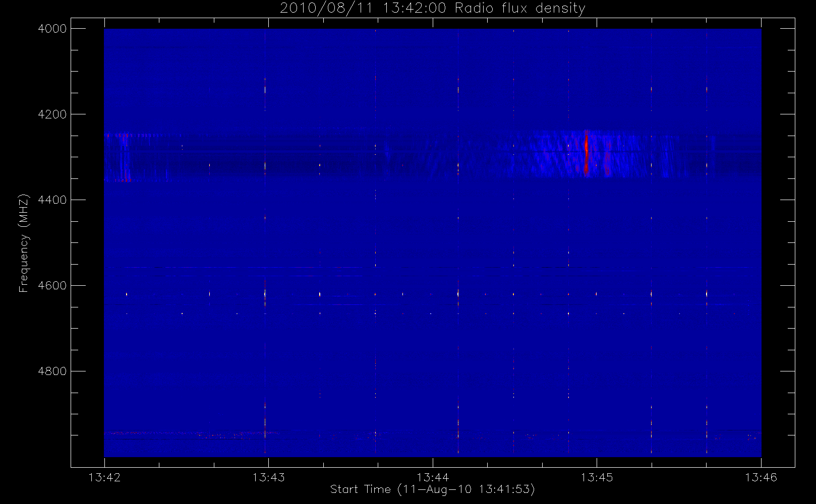Click the 'Frequency (MHZ)' axis label
Viewport: 816px width, 504px height.
24,243
